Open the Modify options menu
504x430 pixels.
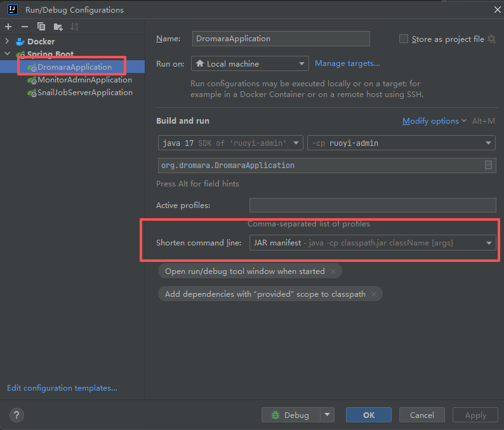pos(430,121)
